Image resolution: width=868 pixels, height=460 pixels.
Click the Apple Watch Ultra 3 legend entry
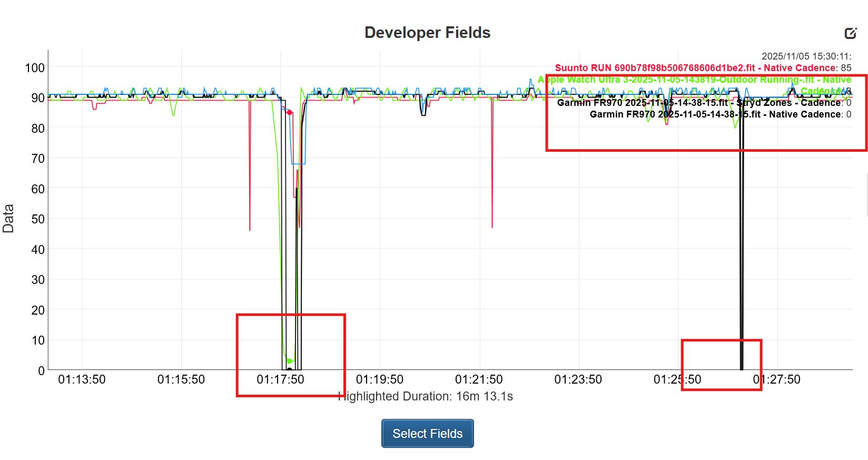(694, 80)
